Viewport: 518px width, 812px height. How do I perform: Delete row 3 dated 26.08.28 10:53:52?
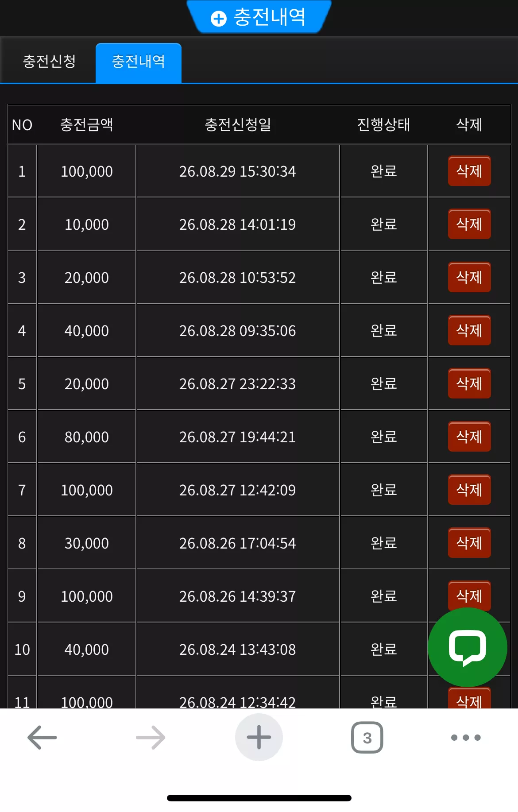tap(469, 277)
